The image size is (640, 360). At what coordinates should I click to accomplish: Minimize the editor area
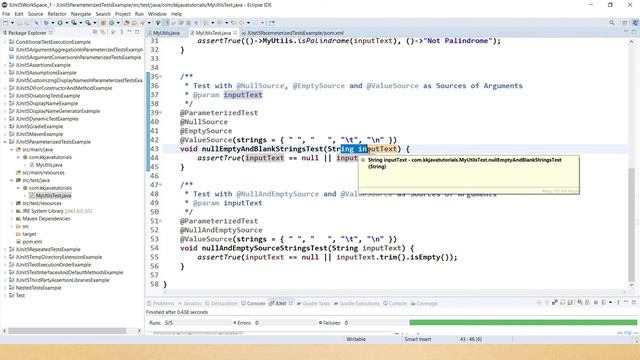tap(626, 32)
